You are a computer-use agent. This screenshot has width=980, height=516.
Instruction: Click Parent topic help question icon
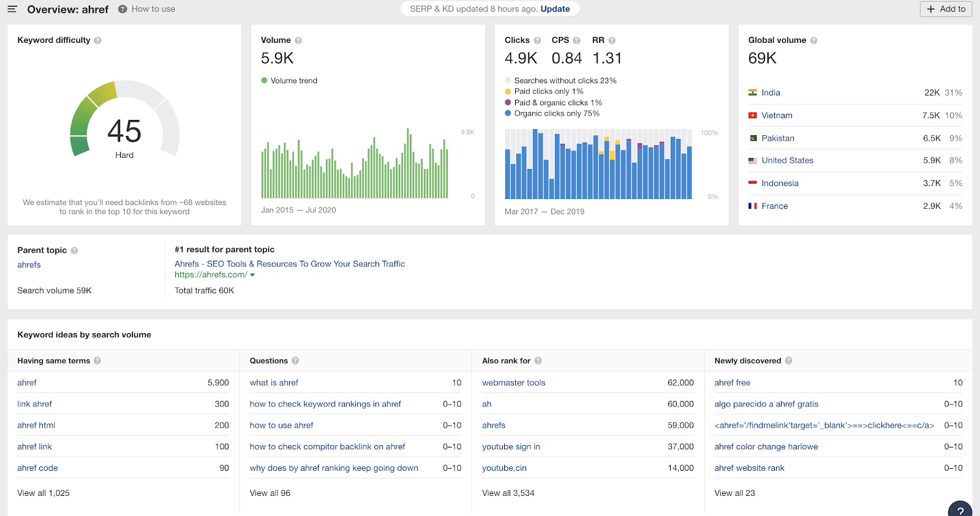click(75, 250)
